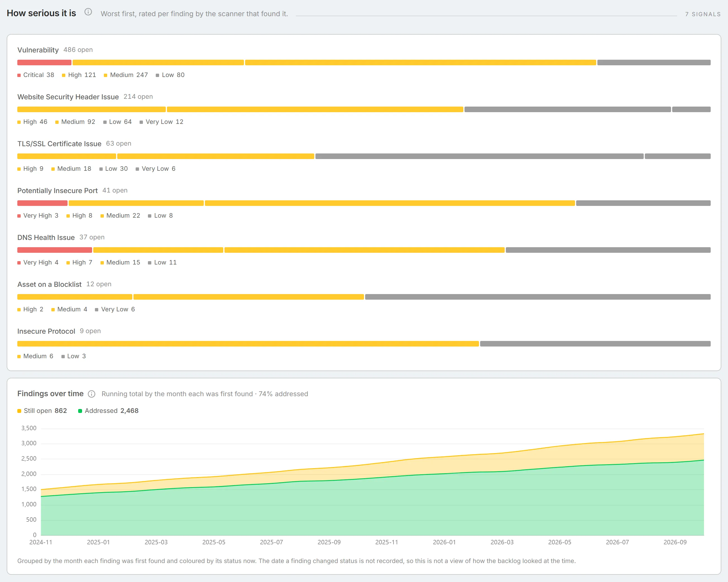Screen dimensions: 728x582
Task: Click the grey Low segment of the Vulnerability bar
Action: 654,62
